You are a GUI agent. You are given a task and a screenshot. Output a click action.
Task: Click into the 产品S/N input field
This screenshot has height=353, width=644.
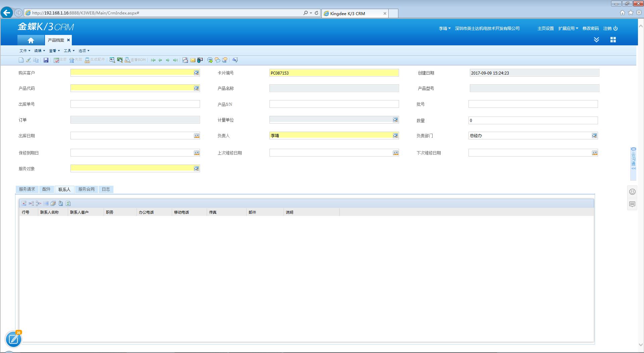[334, 104]
